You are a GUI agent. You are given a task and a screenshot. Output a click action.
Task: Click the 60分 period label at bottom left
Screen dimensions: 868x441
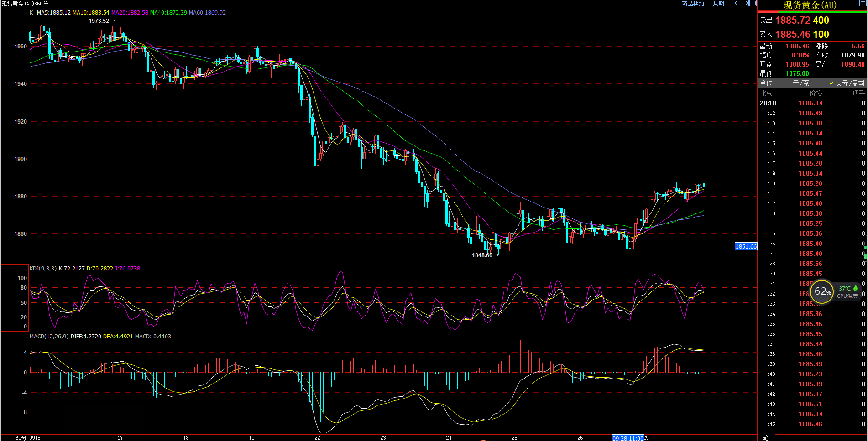point(21,438)
